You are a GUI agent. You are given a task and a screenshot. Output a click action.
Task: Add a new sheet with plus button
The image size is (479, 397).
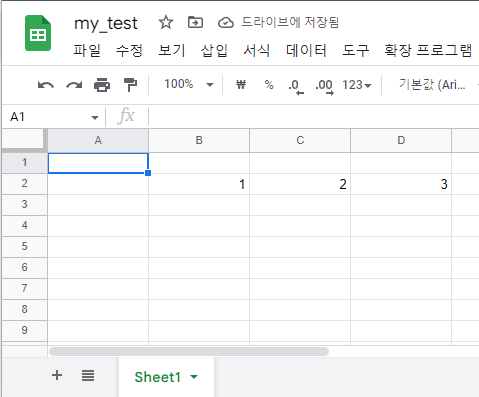(x=57, y=375)
